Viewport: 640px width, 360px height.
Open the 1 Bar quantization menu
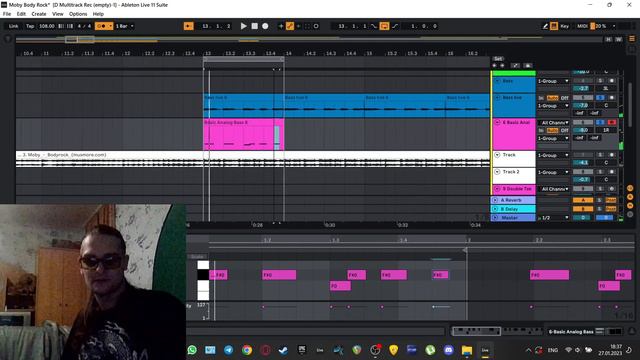coord(124,26)
